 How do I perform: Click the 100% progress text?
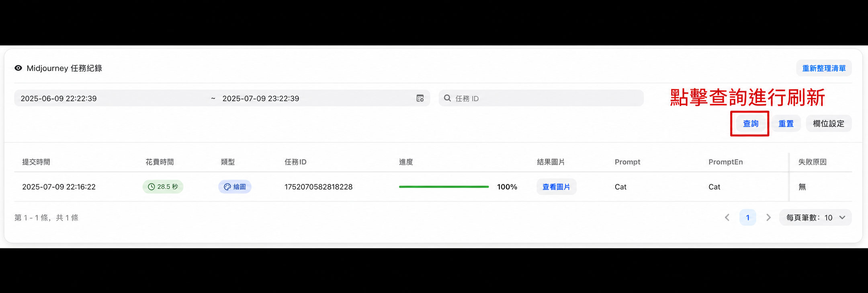(x=507, y=187)
